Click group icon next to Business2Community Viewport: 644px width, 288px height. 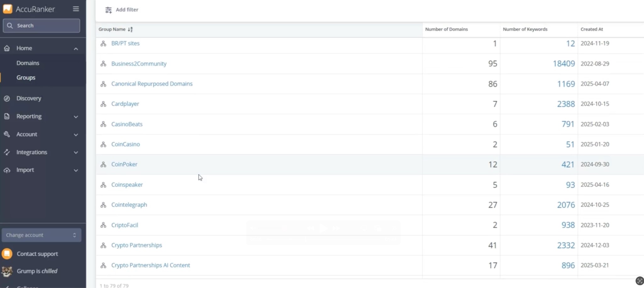[103, 64]
